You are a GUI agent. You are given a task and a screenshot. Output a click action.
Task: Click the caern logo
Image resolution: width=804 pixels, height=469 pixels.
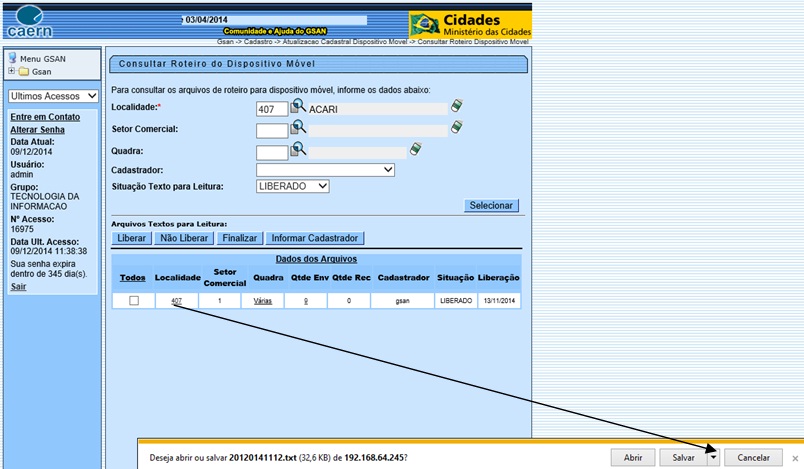tap(29, 23)
